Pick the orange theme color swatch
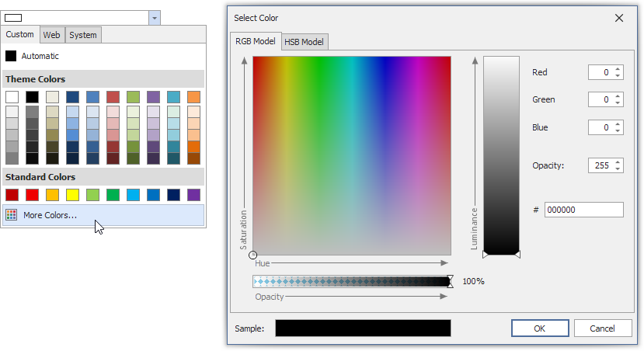644x351 pixels. point(194,97)
